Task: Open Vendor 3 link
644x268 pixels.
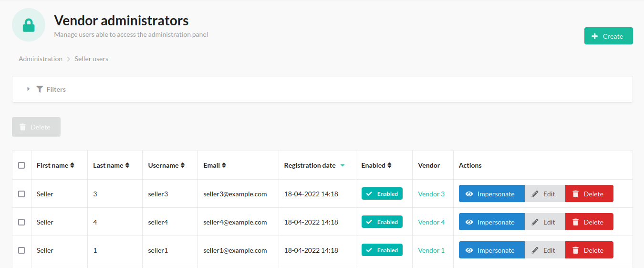Action: click(x=431, y=194)
